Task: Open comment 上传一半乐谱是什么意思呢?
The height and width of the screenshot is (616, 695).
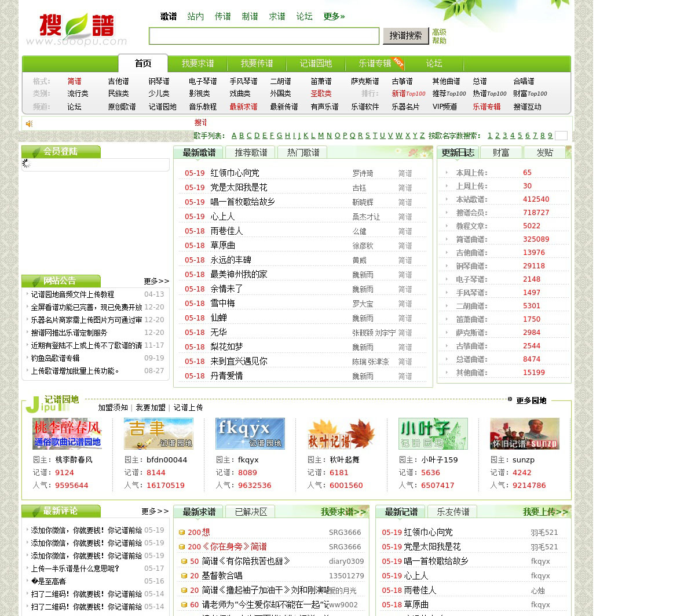Action: click(x=75, y=568)
